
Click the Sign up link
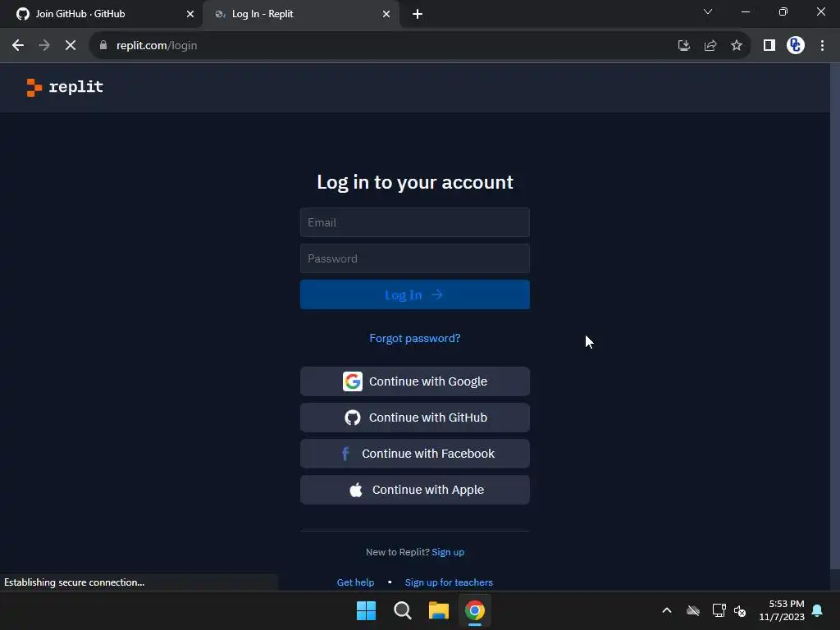coord(448,552)
